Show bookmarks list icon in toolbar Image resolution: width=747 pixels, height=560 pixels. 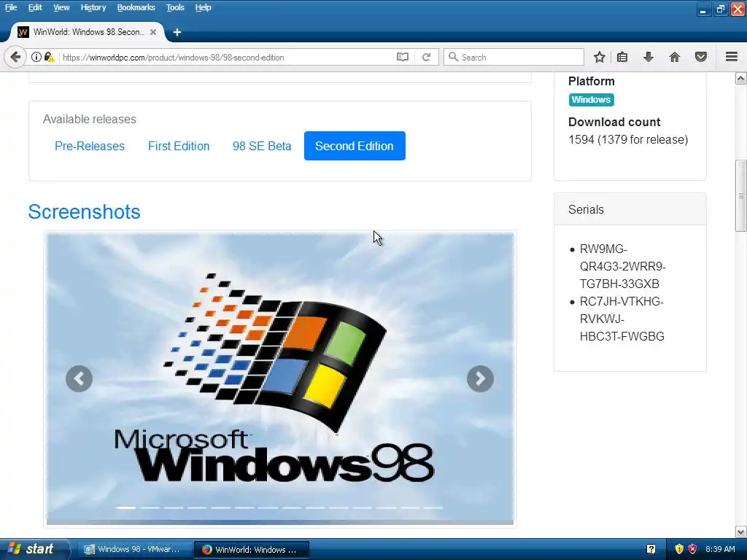(x=622, y=57)
